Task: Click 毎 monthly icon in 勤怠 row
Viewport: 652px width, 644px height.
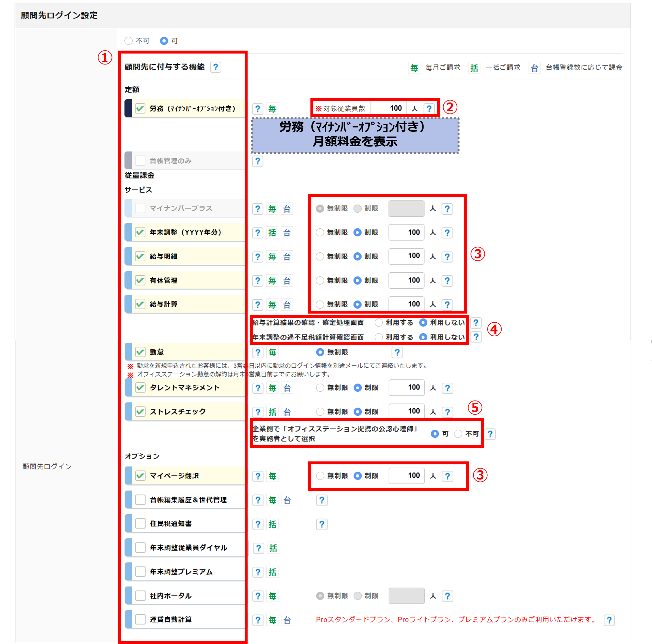Action: (272, 352)
